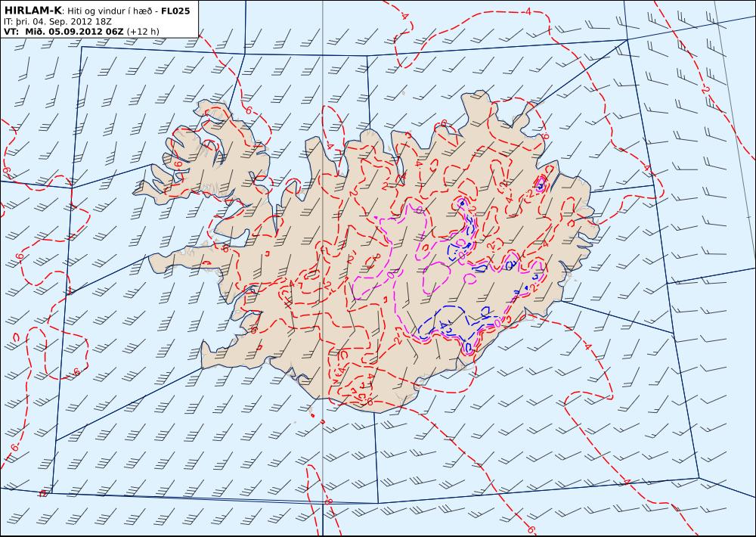Click the red '8' isotherm label

click(x=329, y=502)
